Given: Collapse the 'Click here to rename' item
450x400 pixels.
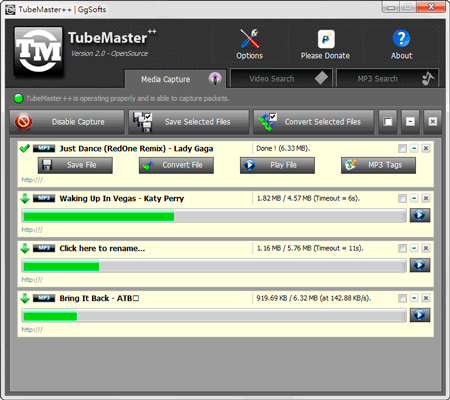Looking at the screenshot, I should click(414, 248).
